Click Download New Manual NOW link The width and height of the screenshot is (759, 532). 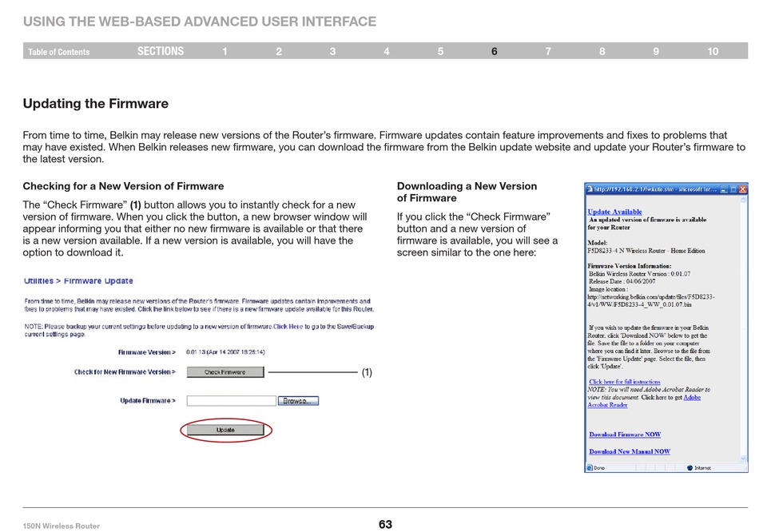point(630,451)
